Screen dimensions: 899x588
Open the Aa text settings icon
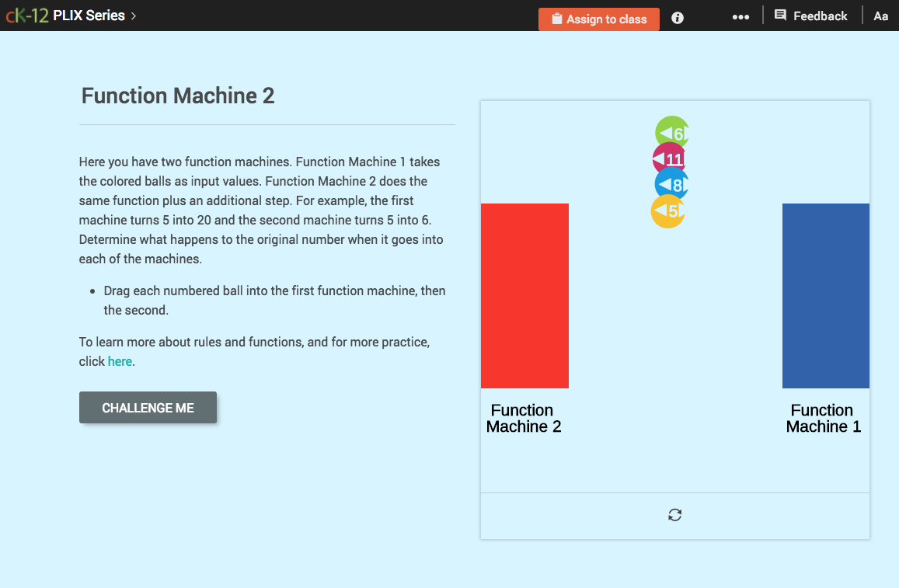pyautogui.click(x=880, y=16)
